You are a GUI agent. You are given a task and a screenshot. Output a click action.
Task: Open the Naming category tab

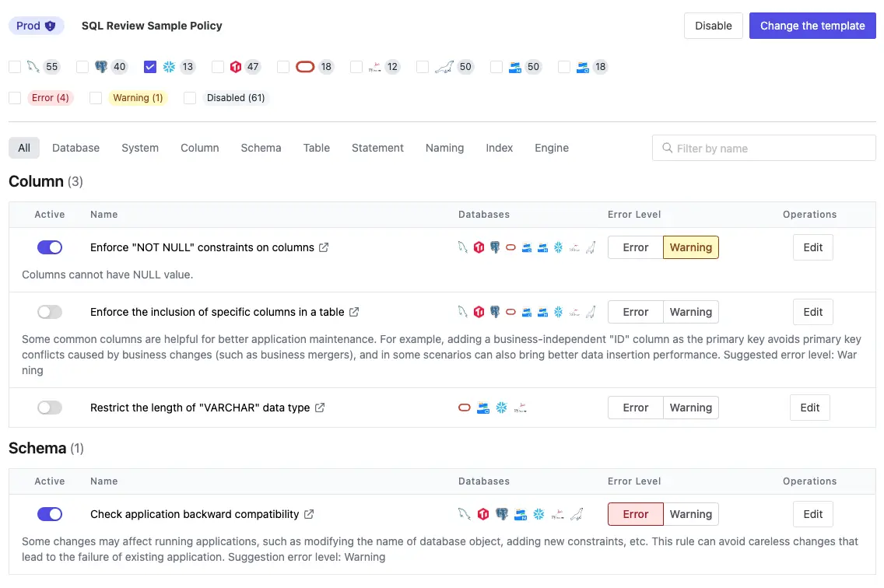pyautogui.click(x=444, y=148)
